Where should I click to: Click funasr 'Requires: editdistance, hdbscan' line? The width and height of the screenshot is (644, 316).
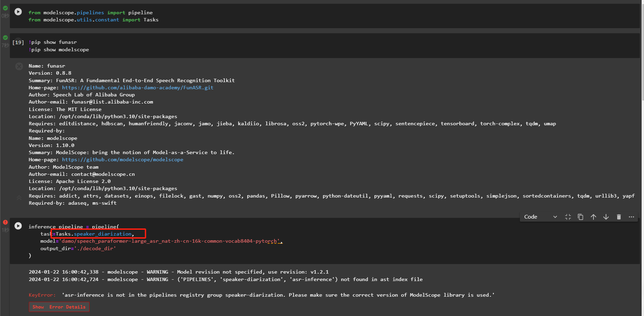(x=292, y=124)
